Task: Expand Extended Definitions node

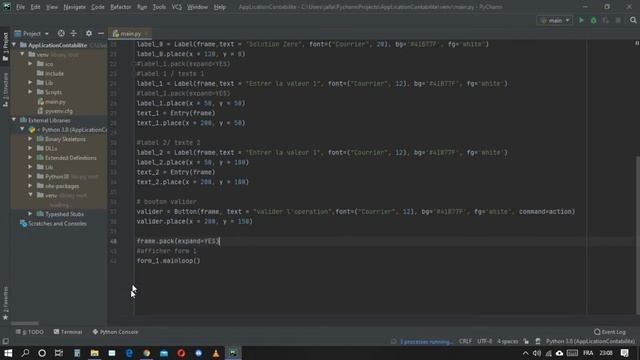Action: click(31, 158)
